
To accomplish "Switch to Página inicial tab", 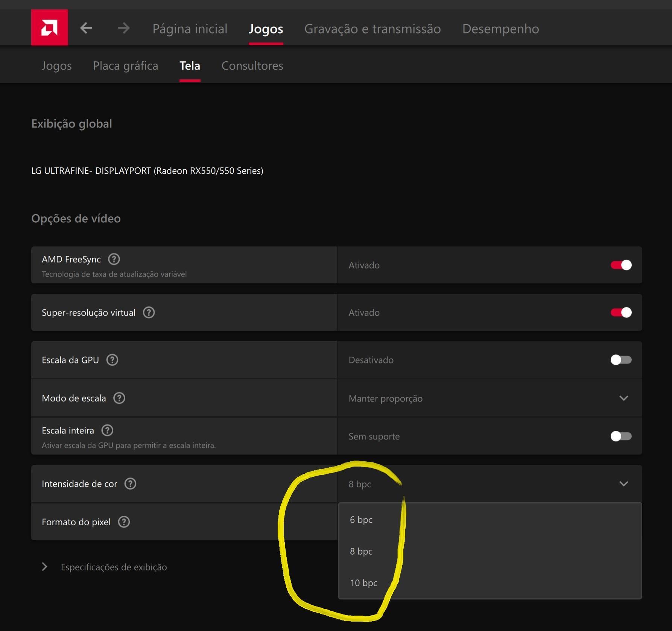I will (190, 29).
